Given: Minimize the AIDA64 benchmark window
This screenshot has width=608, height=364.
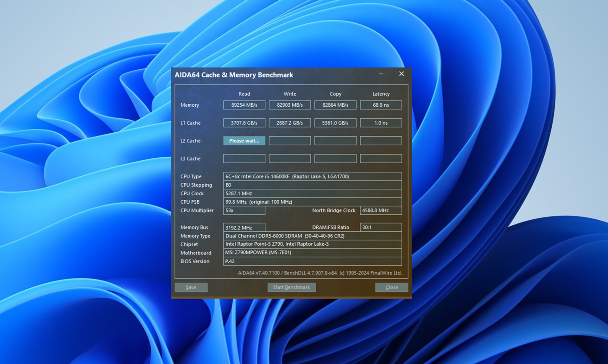Looking at the screenshot, I should click(x=381, y=74).
